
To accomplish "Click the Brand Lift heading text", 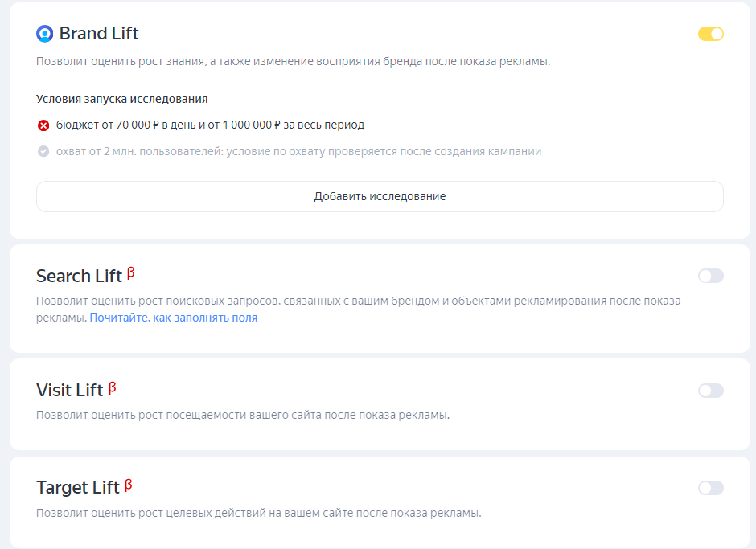I will point(99,34).
